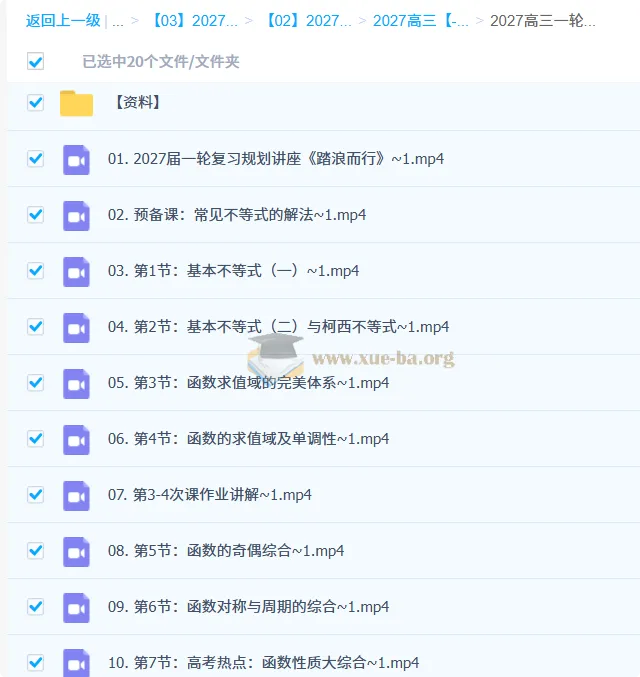Go back via 返回上一级 link

[x=63, y=21]
